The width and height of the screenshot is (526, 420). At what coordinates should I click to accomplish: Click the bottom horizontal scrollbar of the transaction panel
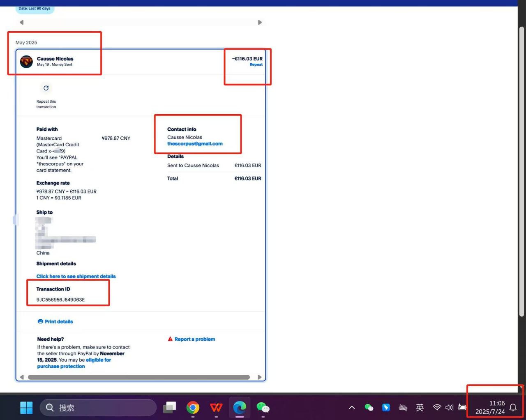(139, 377)
